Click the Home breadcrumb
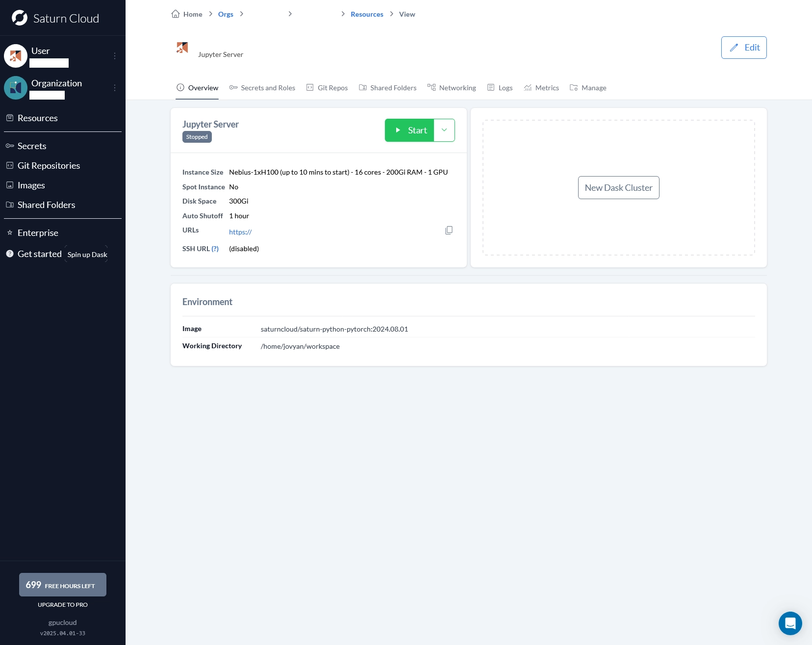This screenshot has height=645, width=812. 187,14
